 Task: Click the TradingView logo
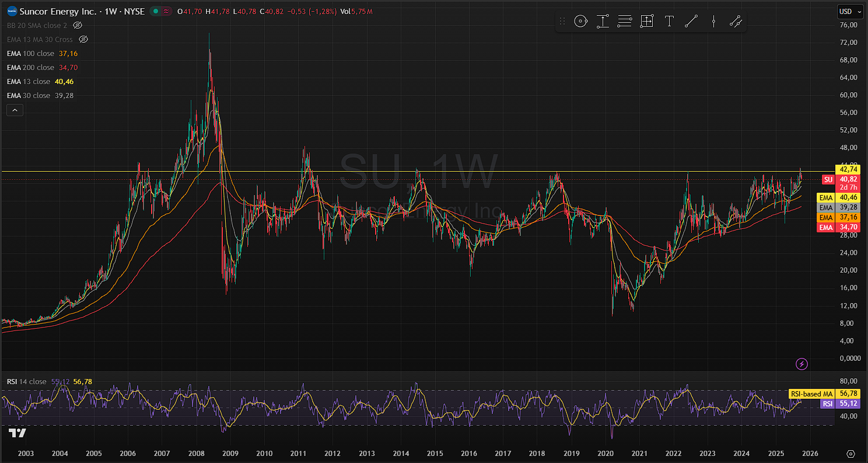(17, 433)
